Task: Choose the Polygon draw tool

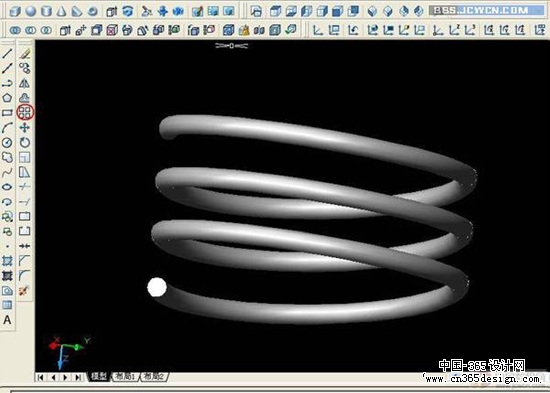Action: pos(7,98)
